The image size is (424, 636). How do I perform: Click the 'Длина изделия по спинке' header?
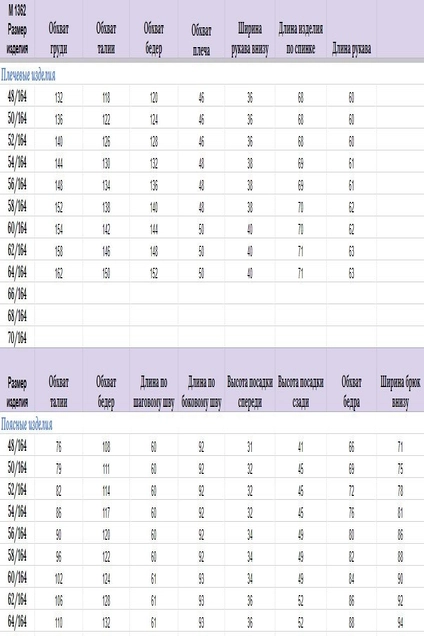301,39
